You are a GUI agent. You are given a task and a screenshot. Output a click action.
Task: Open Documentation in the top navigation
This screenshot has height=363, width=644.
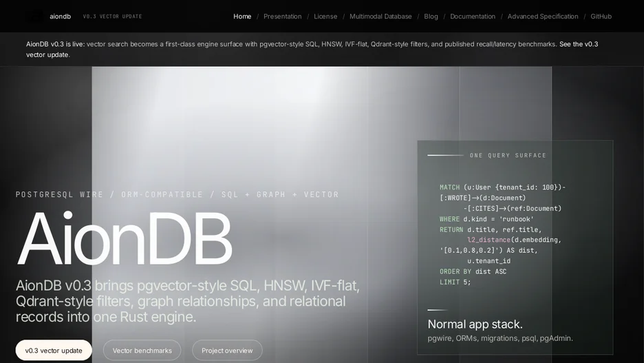pos(472,17)
